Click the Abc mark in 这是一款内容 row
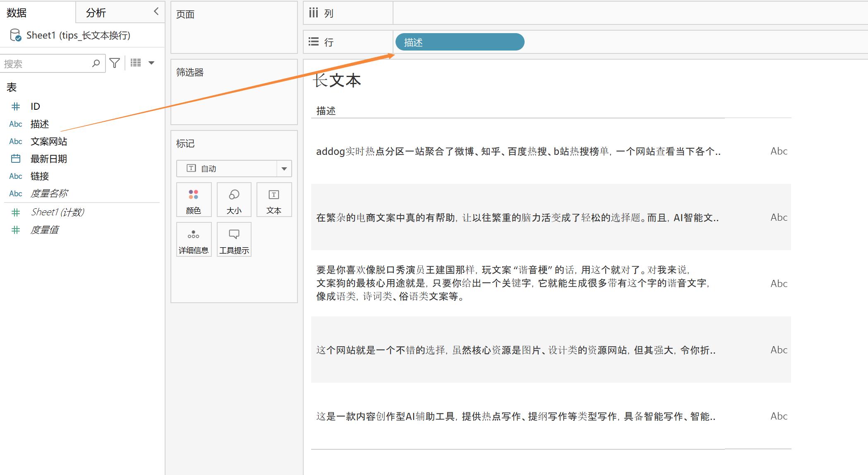 (x=779, y=416)
